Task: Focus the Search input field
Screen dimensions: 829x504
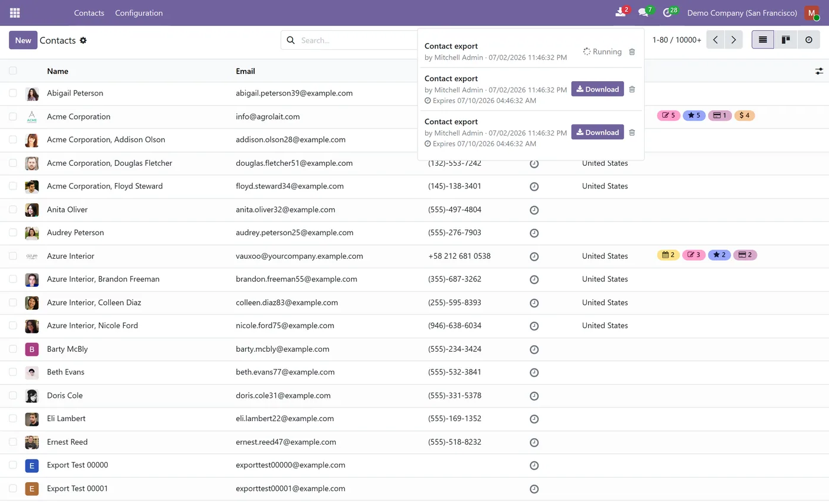Action: tap(357, 40)
